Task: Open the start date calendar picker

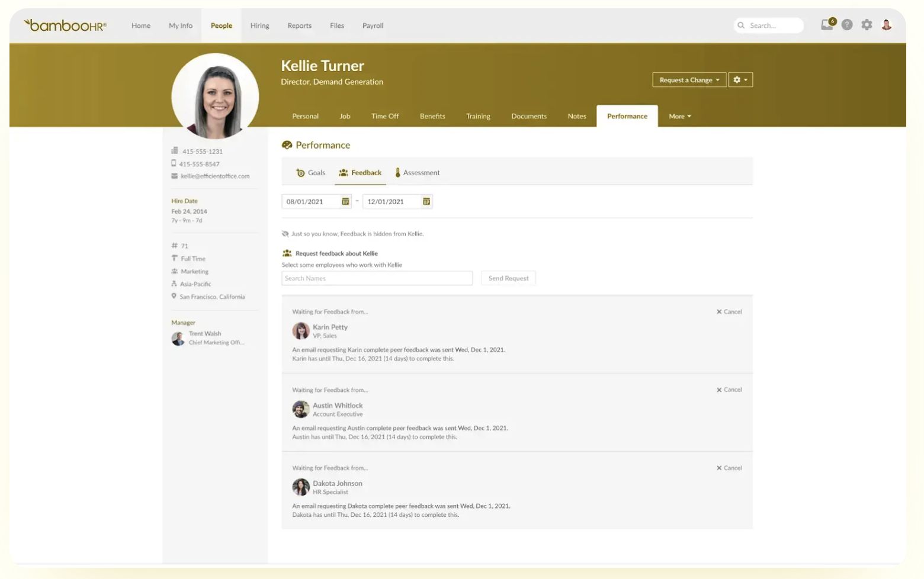Action: click(346, 201)
